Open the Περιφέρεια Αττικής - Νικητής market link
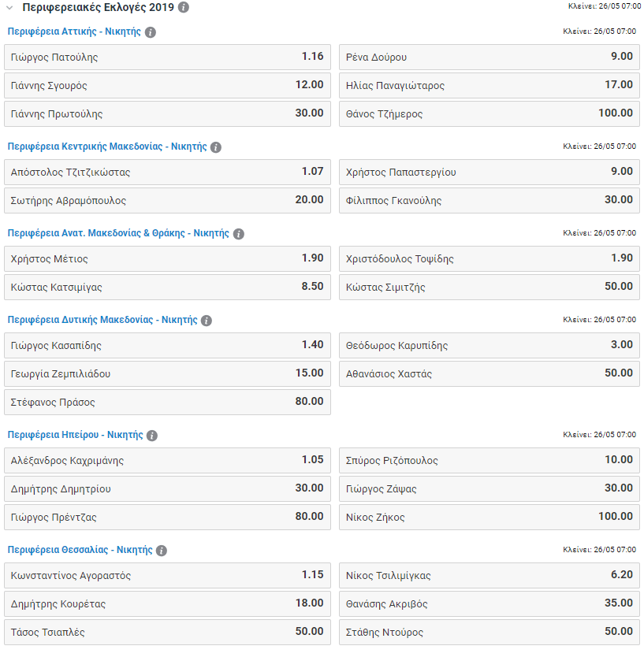Image resolution: width=644 pixels, height=657 pixels. point(74,32)
